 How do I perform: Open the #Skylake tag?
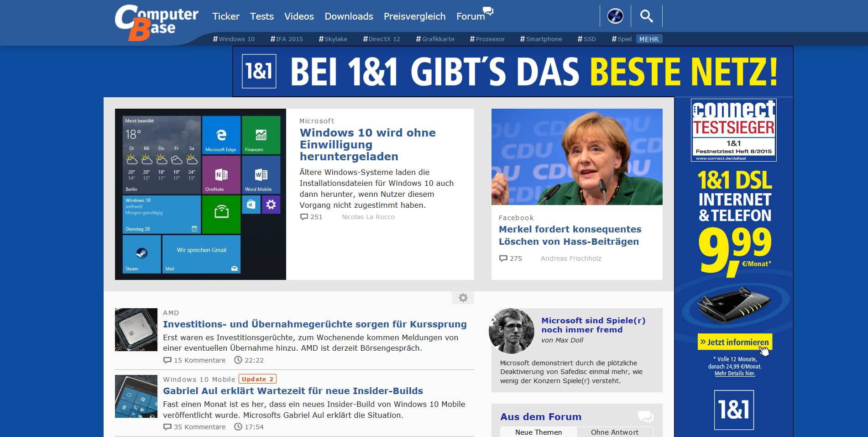(333, 39)
